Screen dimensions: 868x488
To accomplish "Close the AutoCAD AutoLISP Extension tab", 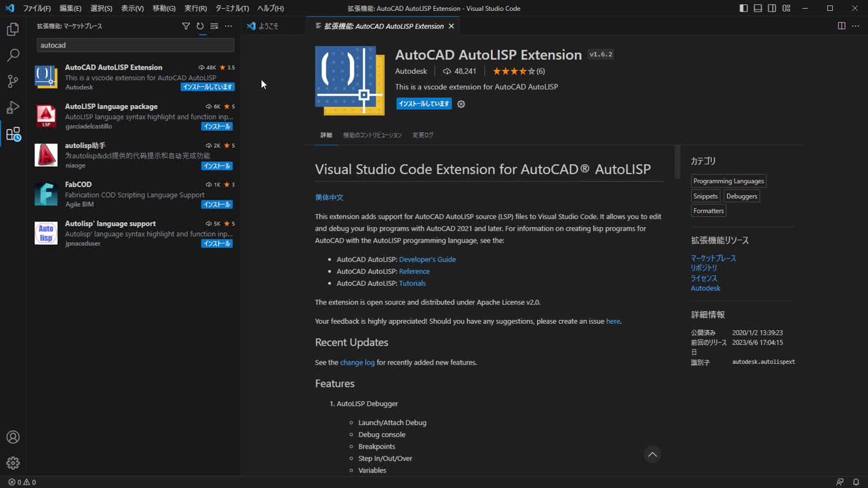I will tap(451, 26).
